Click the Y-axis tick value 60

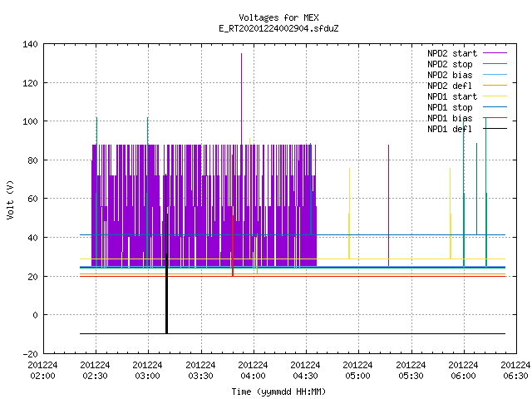[33, 199]
